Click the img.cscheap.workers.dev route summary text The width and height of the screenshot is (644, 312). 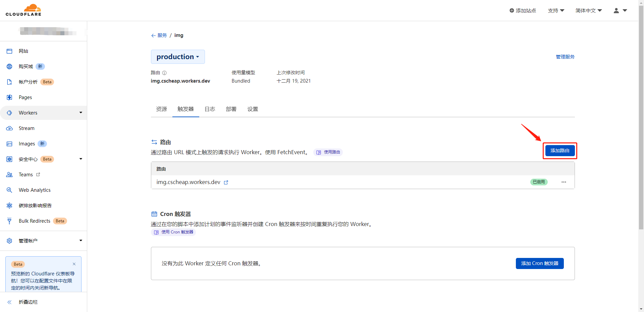[x=180, y=81]
